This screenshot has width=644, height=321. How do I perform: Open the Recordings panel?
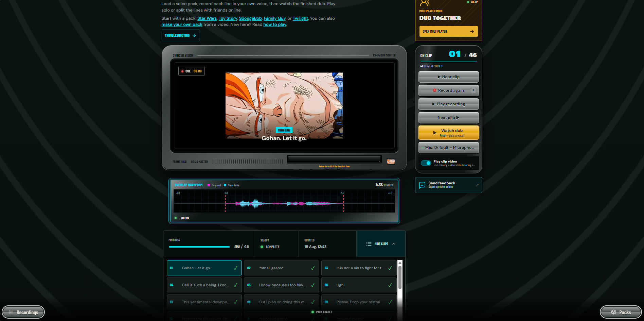click(x=23, y=312)
